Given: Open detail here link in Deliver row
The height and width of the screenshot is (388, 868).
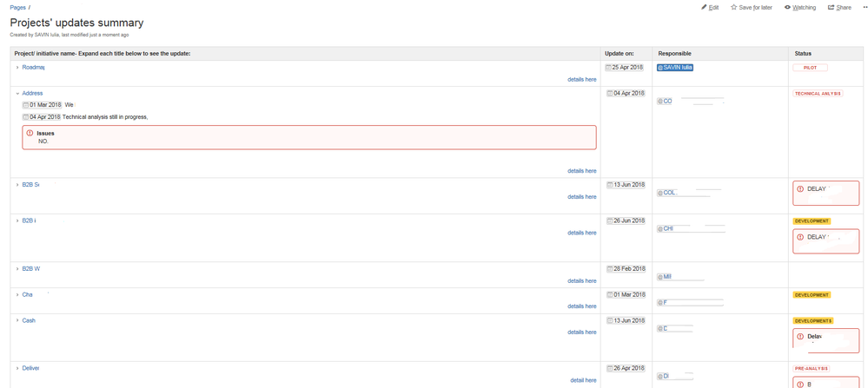Looking at the screenshot, I should (x=584, y=380).
